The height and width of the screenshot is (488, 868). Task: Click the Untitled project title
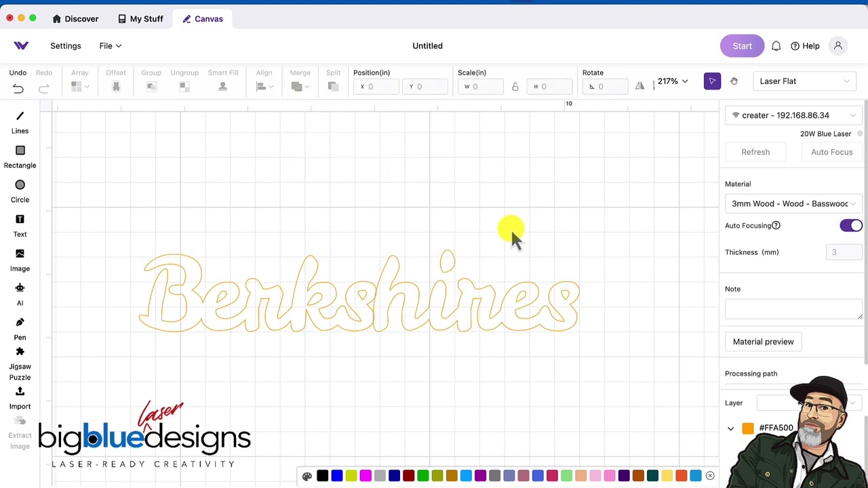click(x=427, y=46)
